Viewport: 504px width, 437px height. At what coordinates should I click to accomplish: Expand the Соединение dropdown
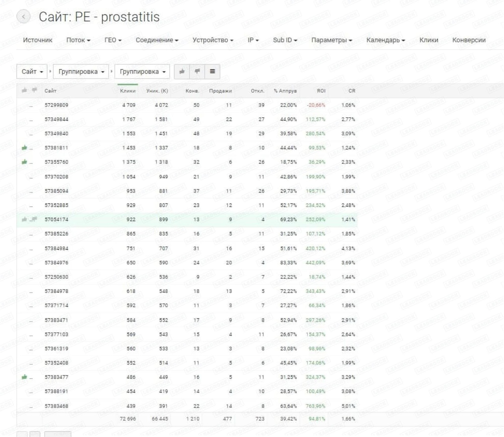(x=157, y=40)
